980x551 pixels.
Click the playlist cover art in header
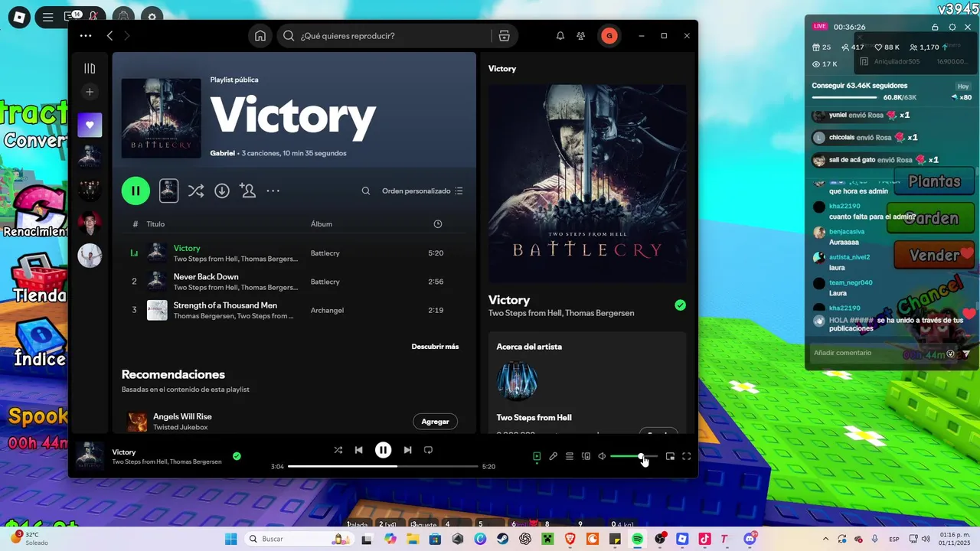coord(161,118)
